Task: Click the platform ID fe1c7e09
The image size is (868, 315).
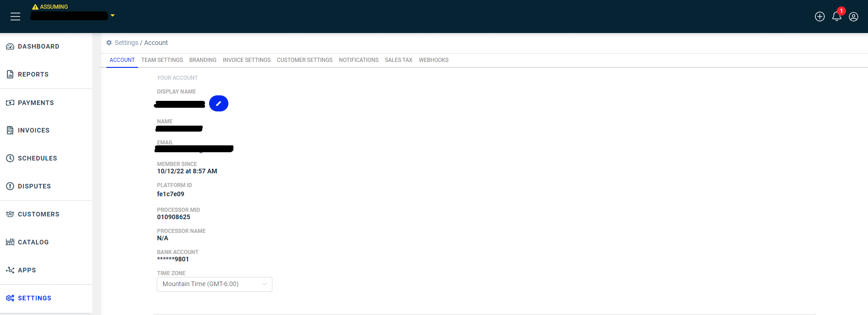Action: click(171, 194)
